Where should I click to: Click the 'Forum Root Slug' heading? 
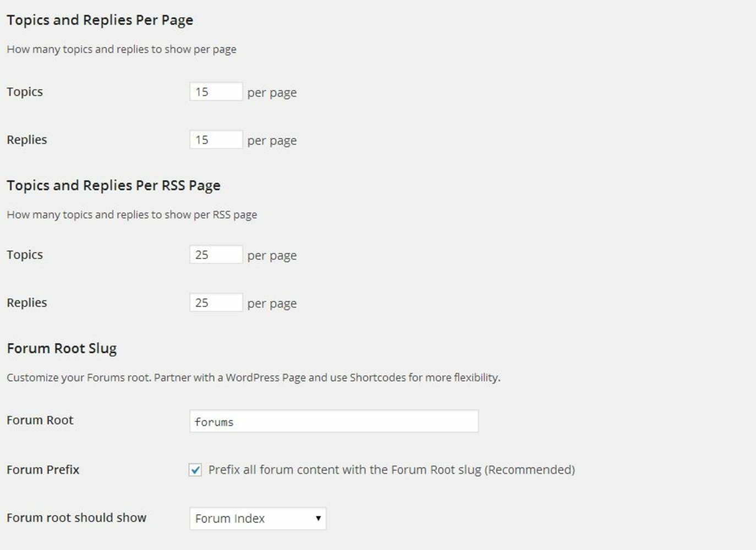pyautogui.click(x=62, y=349)
